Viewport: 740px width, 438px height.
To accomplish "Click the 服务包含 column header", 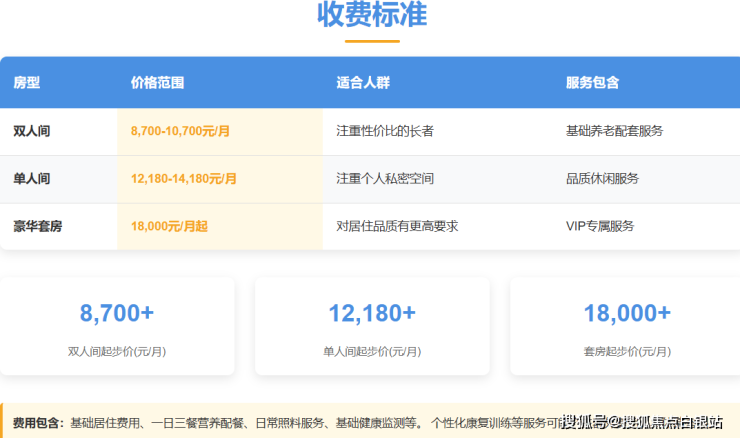I will (592, 83).
